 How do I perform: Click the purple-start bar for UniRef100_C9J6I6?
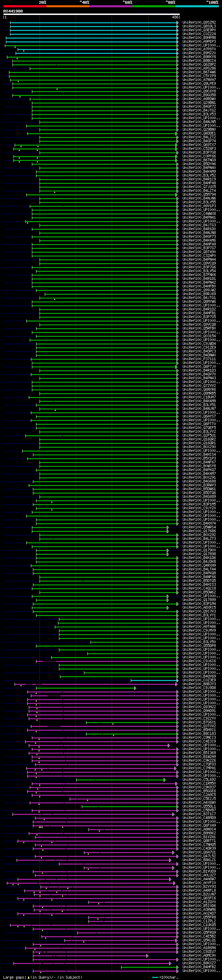pyautogui.click(x=107, y=661)
